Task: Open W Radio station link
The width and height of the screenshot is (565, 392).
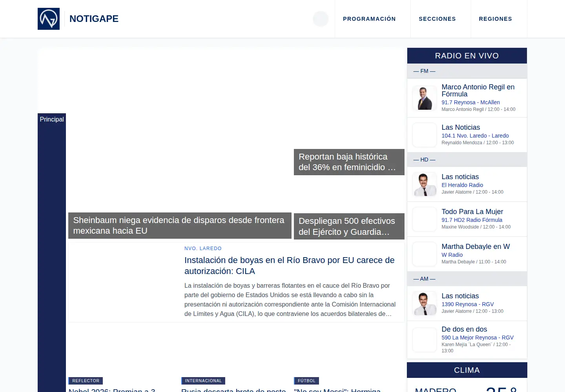Action: click(452, 255)
